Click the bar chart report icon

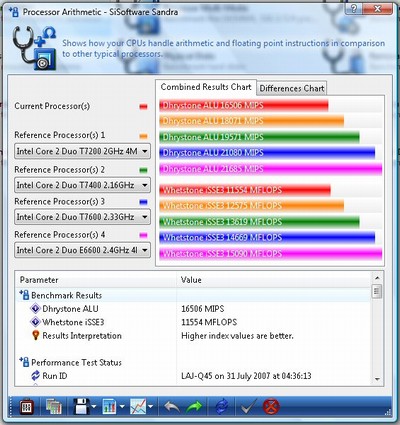[x=110, y=407]
